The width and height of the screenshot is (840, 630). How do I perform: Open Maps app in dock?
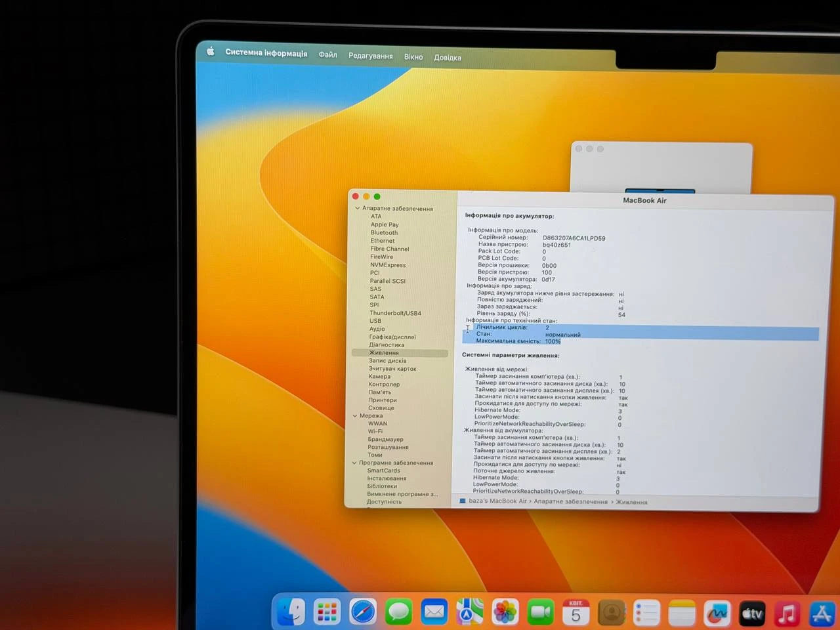click(x=469, y=612)
